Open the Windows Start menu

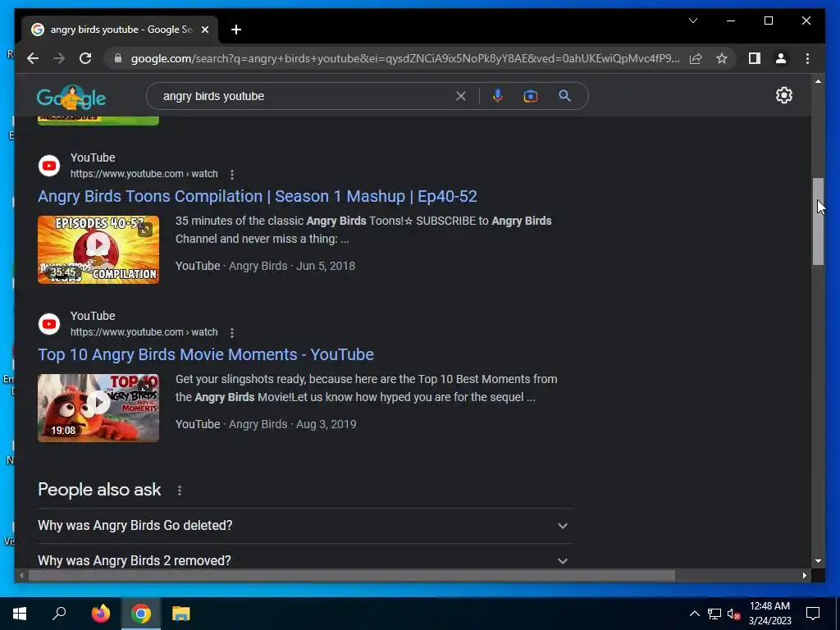coord(20,614)
